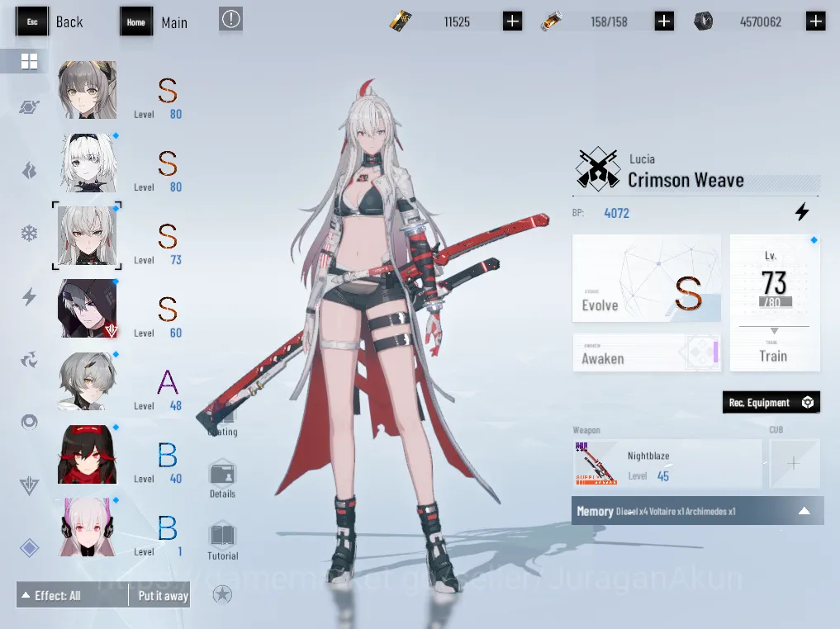This screenshot has height=629, width=840.
Task: Add a CUB in the empty slot
Action: [795, 464]
